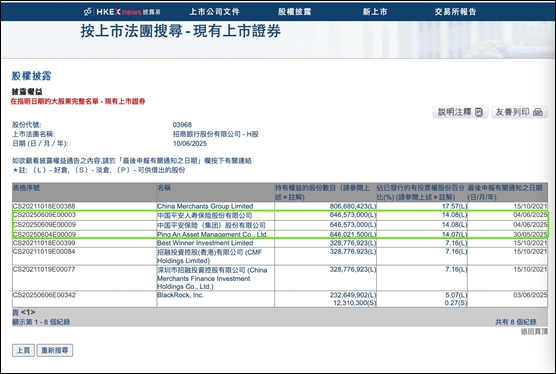Click 顯示第 1 - 8 個紀錄 text

(41, 322)
